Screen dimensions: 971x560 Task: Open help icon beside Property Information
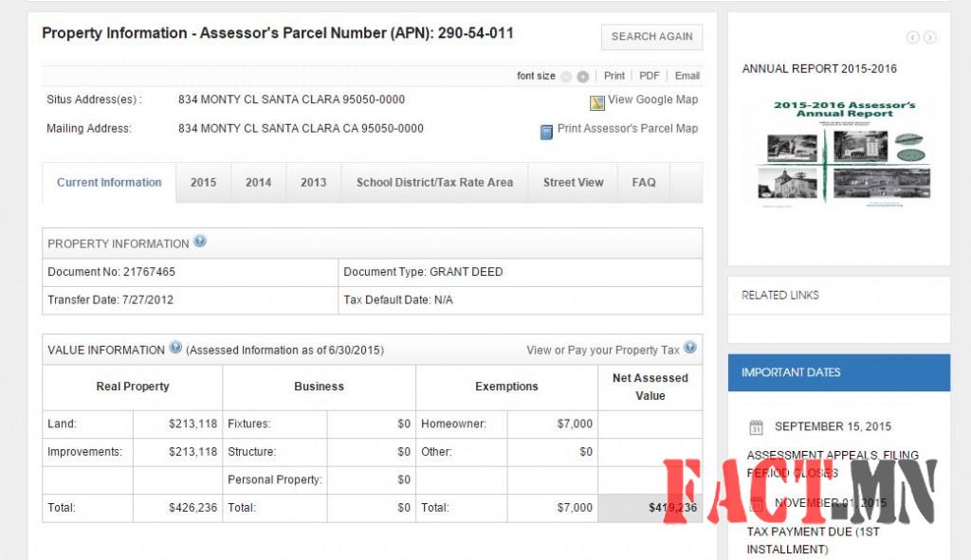tap(200, 242)
